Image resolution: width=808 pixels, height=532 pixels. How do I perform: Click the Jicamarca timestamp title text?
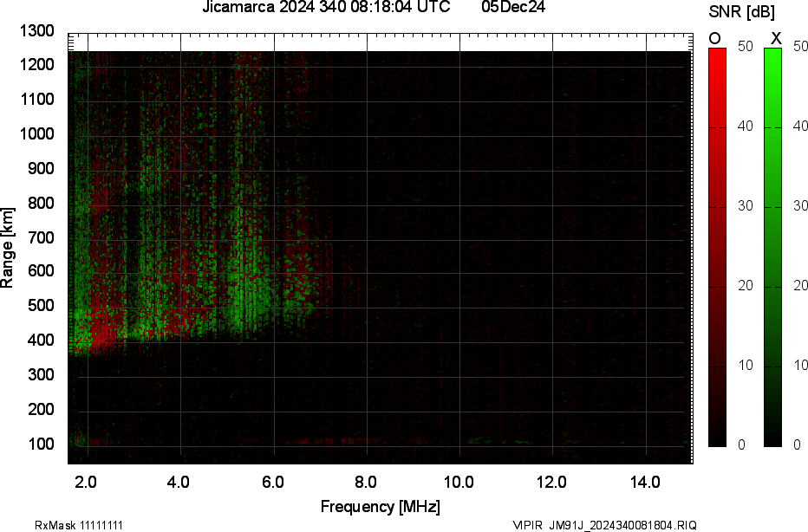(x=325, y=8)
